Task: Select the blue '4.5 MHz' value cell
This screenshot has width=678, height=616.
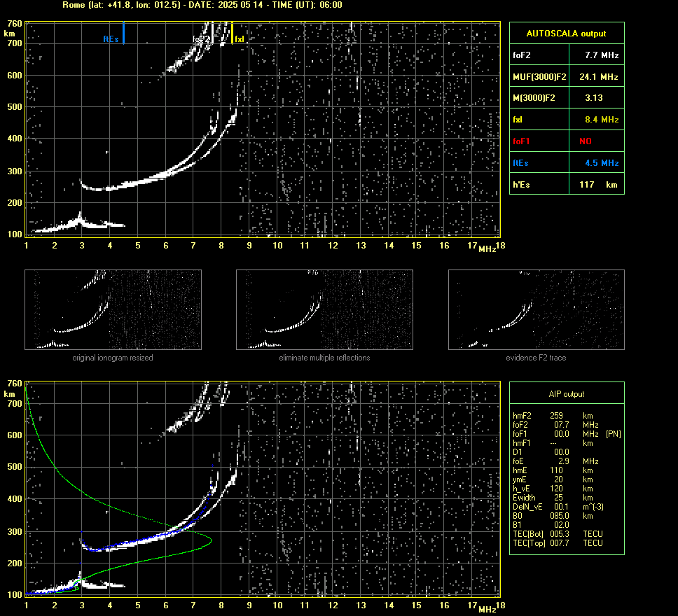Action: coord(597,162)
